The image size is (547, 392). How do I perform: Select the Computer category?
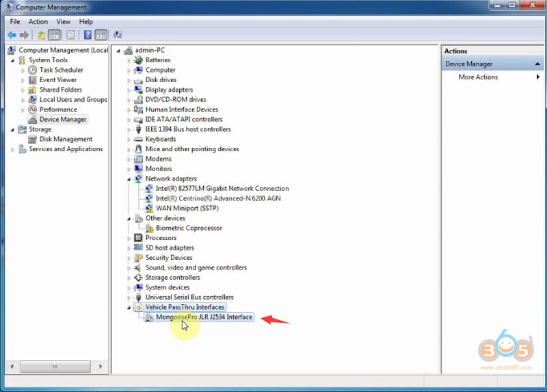[x=160, y=70]
